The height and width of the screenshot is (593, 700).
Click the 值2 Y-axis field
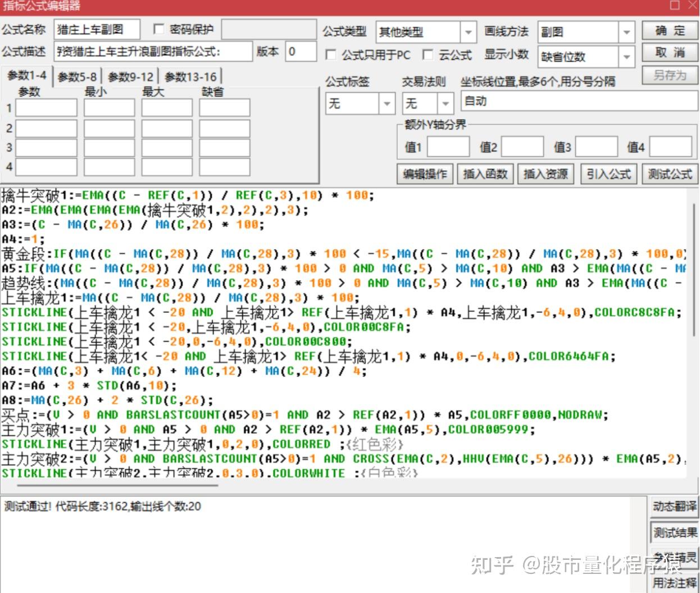coord(522,147)
